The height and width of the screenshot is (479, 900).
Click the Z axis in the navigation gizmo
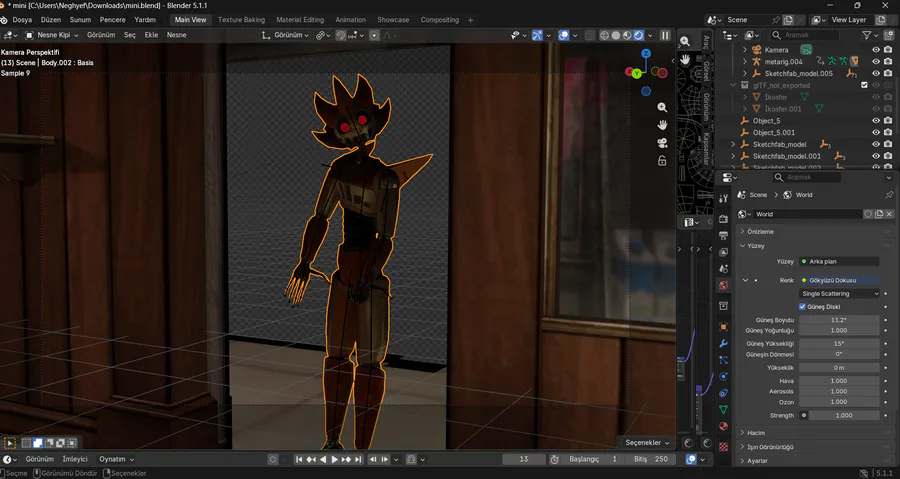click(x=646, y=53)
